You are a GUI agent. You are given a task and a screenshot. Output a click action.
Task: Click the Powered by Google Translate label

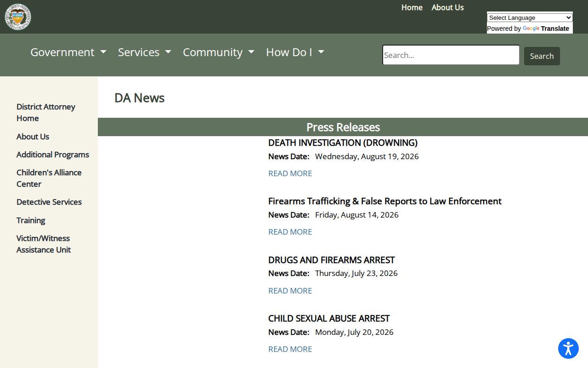528,29
